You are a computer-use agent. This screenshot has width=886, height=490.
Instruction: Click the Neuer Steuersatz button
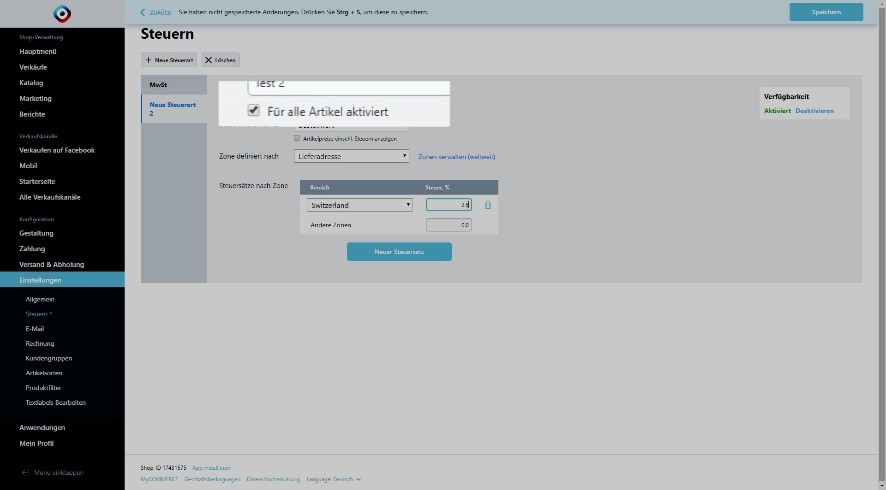pyautogui.click(x=399, y=252)
